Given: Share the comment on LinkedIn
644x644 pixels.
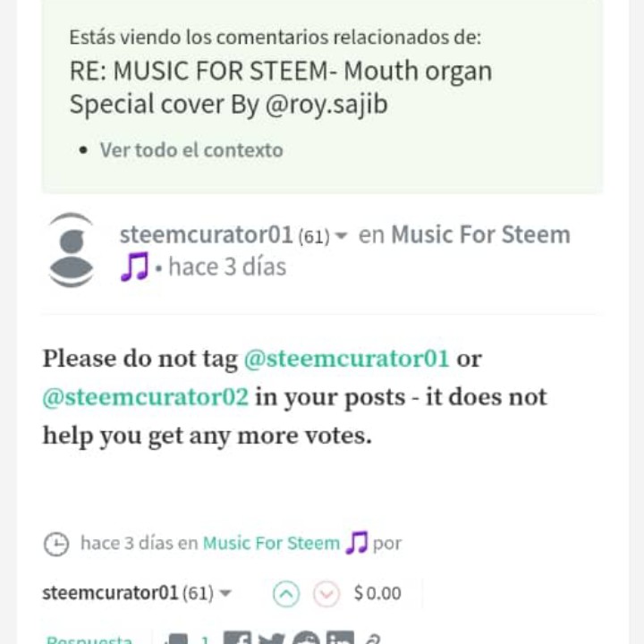Looking at the screenshot, I should 340,639.
